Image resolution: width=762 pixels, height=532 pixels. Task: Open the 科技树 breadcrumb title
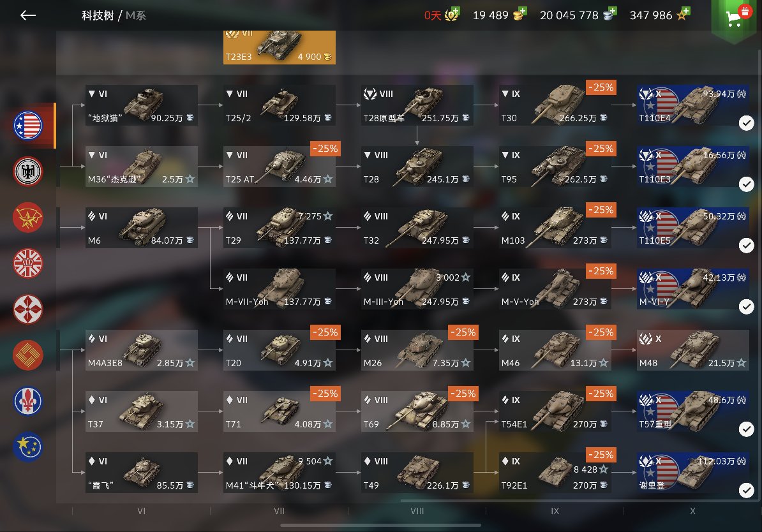[x=98, y=15]
